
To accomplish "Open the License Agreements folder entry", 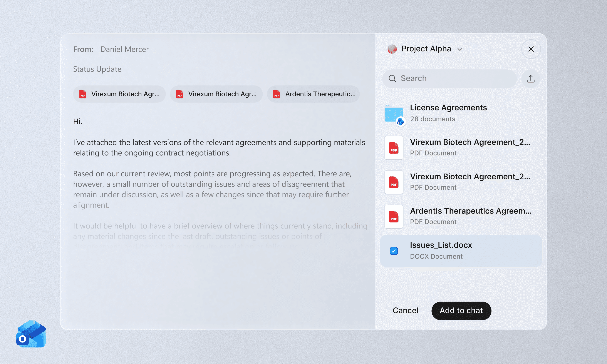I will [x=448, y=113].
